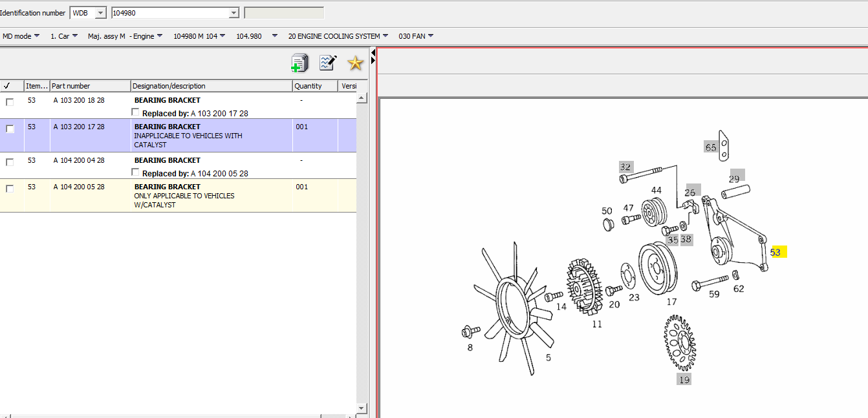This screenshot has height=418, width=868.
Task: Expand the 104980 identification number dropdown
Action: coord(233,13)
